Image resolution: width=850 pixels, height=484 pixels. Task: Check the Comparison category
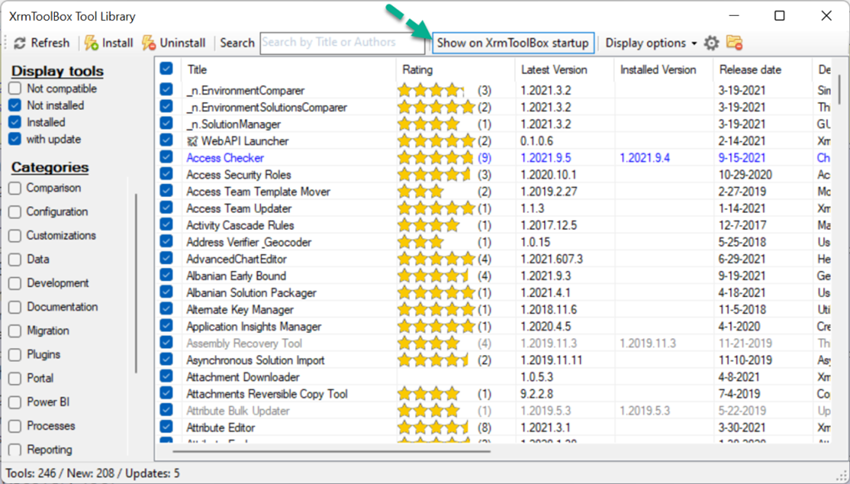point(15,188)
